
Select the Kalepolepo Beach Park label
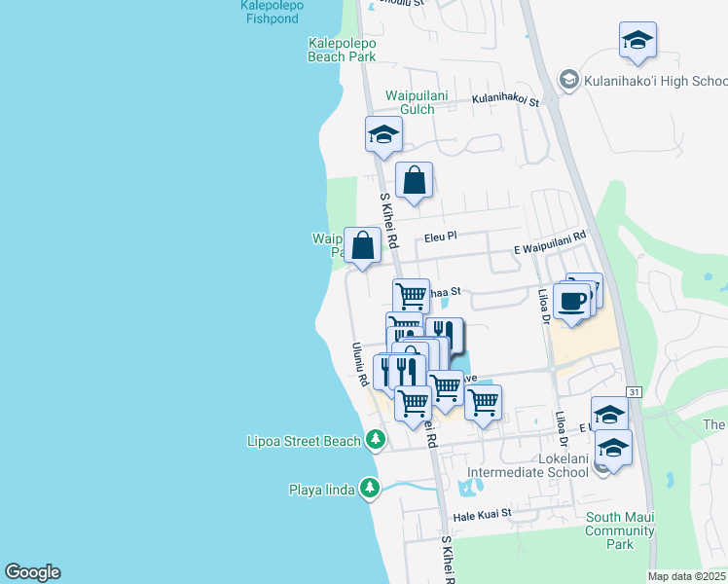[342, 50]
